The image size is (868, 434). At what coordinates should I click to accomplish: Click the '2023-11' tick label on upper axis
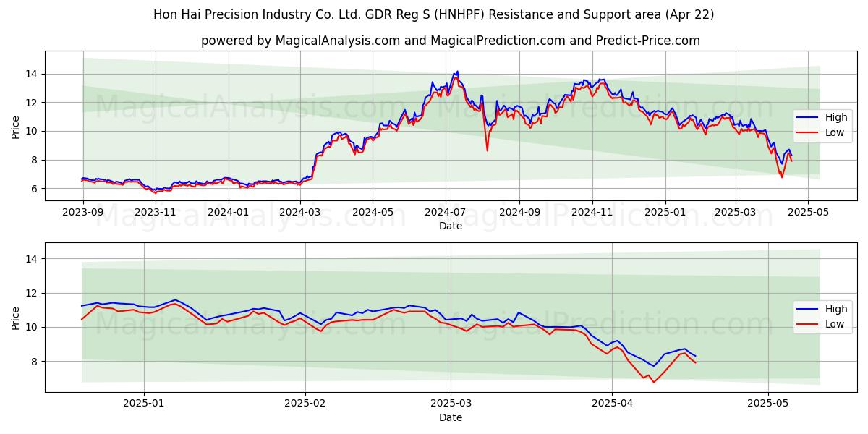tap(156, 212)
